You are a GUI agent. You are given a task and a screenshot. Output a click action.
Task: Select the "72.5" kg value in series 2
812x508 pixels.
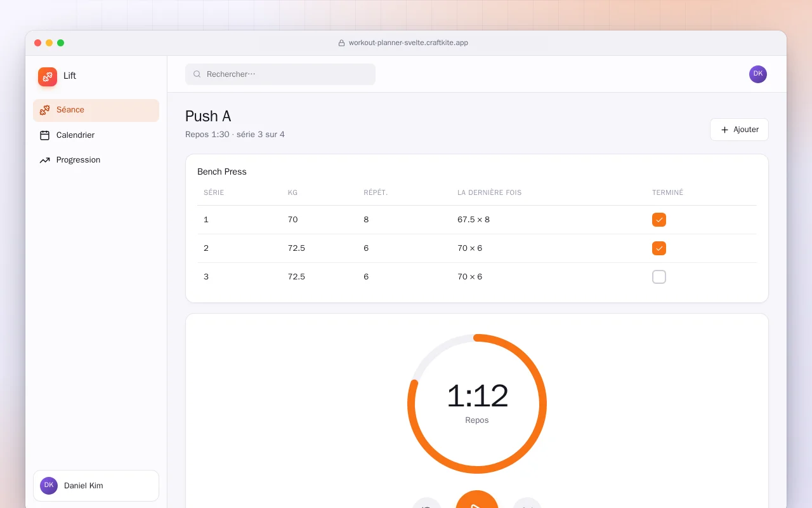[x=296, y=248]
